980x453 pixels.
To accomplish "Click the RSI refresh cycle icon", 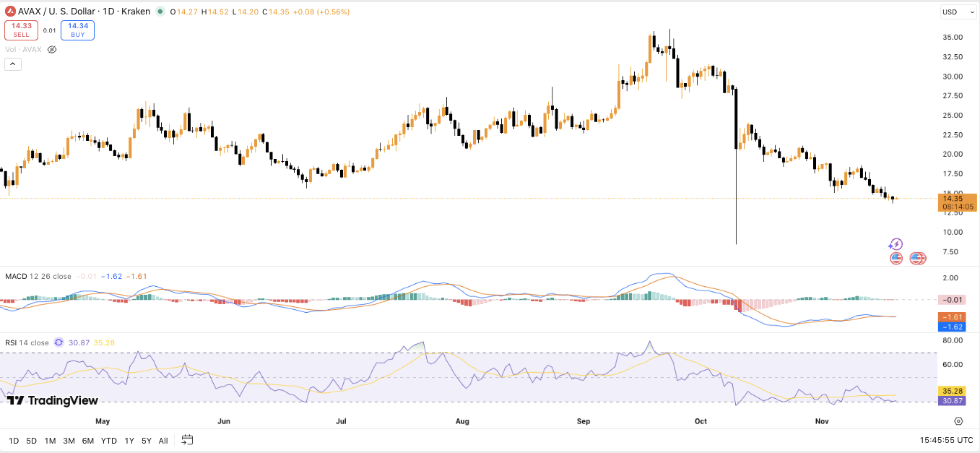I will point(59,342).
